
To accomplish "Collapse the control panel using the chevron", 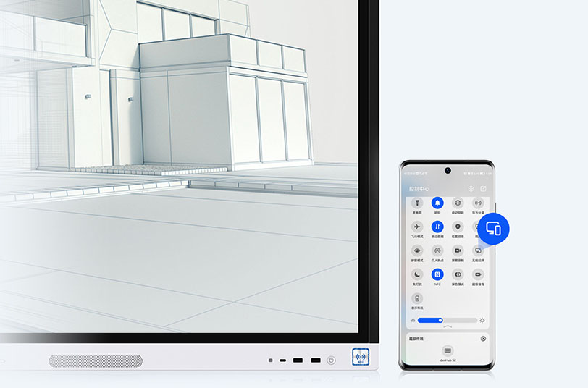I will pyautogui.click(x=448, y=327).
